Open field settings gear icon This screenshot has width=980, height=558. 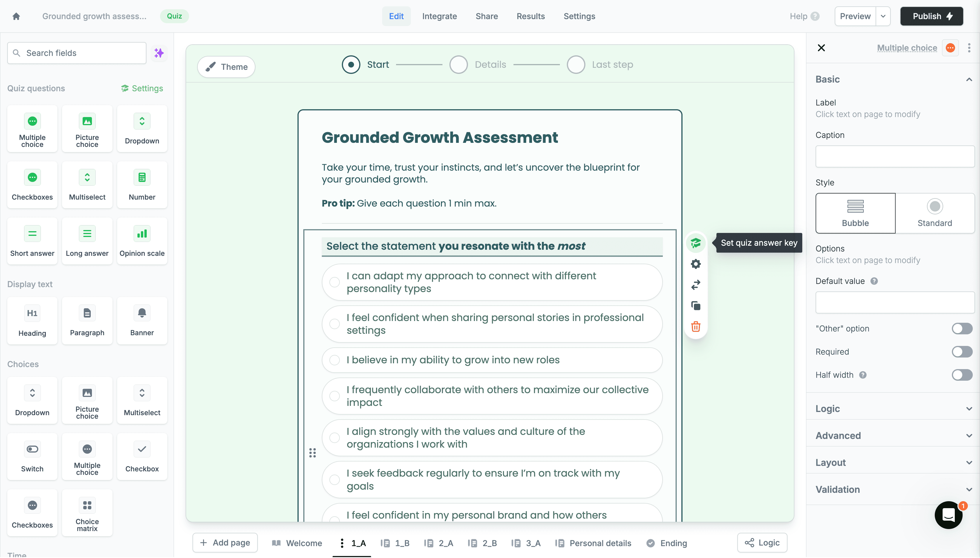[x=696, y=264]
